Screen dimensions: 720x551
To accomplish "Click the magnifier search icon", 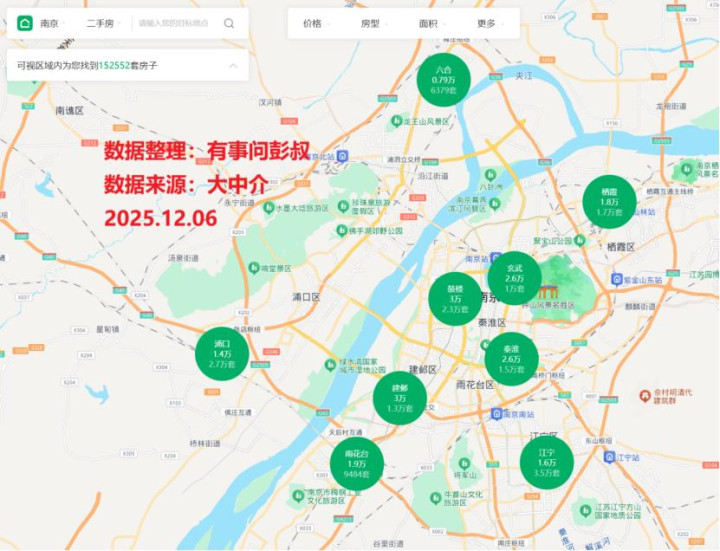I will tap(229, 23).
